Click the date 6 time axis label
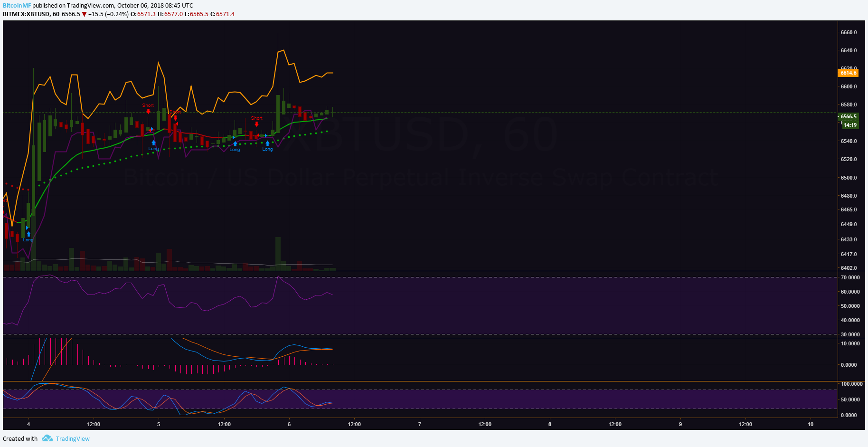This screenshot has height=447, width=868. [x=289, y=424]
